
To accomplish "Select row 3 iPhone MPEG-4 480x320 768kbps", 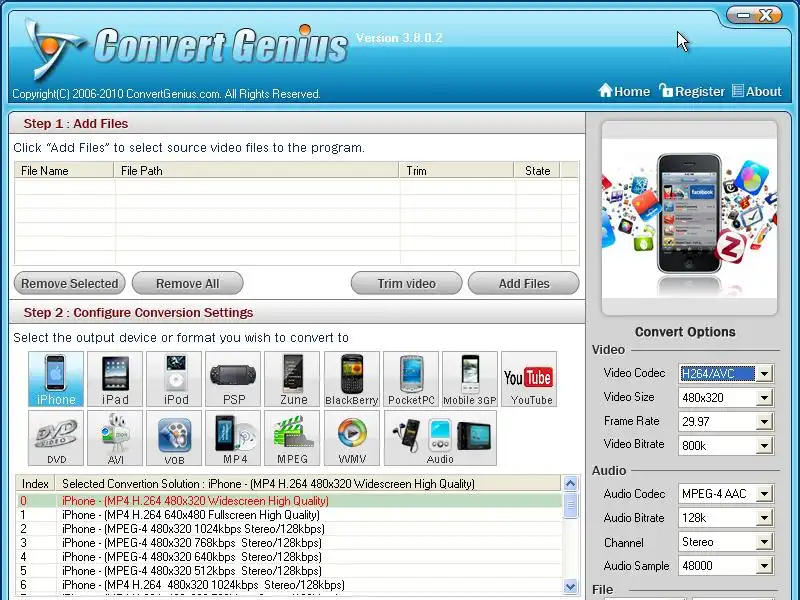I will click(289, 543).
